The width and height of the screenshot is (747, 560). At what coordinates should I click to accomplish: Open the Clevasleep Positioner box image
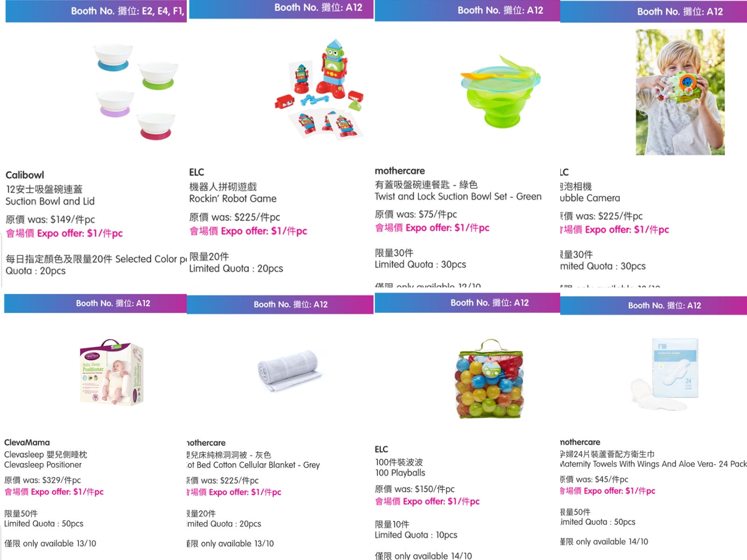[112, 372]
